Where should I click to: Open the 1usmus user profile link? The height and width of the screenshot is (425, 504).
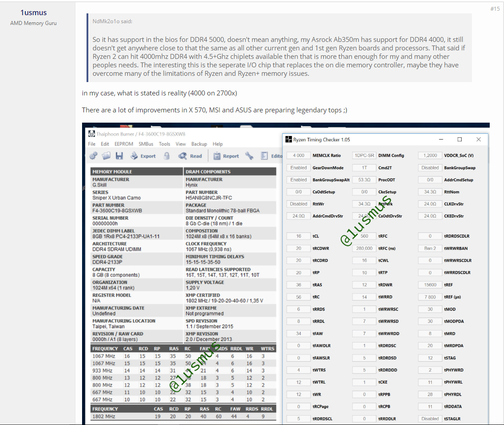[x=33, y=12]
